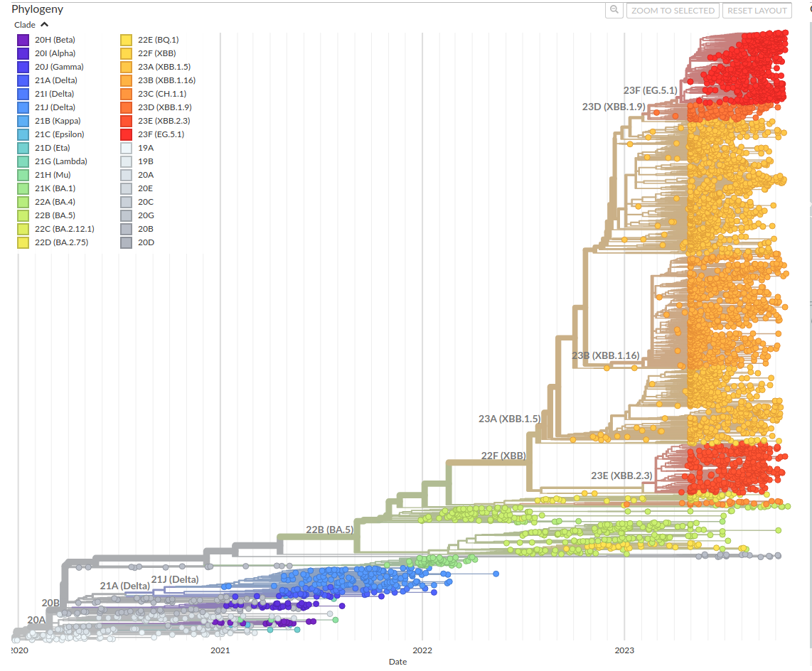Select the 22A (BA.4) legend swatch
This screenshot has height=671, width=812.
coord(23,202)
